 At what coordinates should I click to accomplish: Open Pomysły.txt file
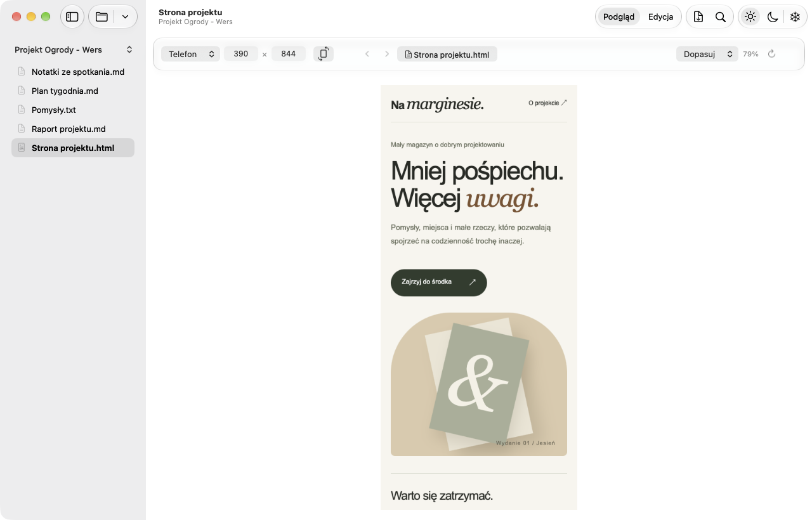click(x=73, y=110)
